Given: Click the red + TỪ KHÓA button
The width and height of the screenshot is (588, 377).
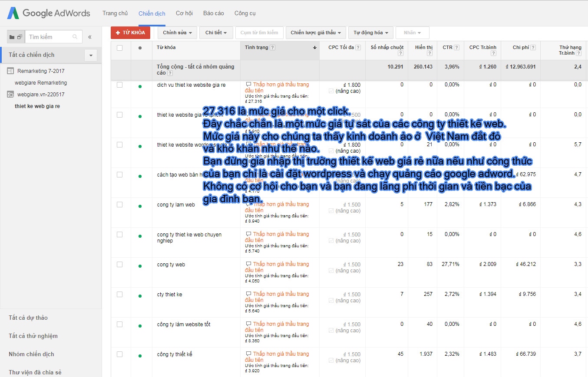Looking at the screenshot, I should [x=130, y=33].
